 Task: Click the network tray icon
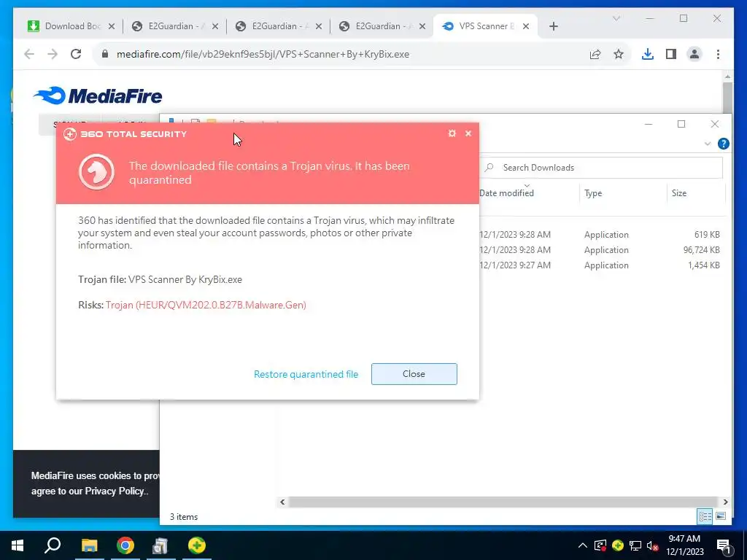point(635,545)
